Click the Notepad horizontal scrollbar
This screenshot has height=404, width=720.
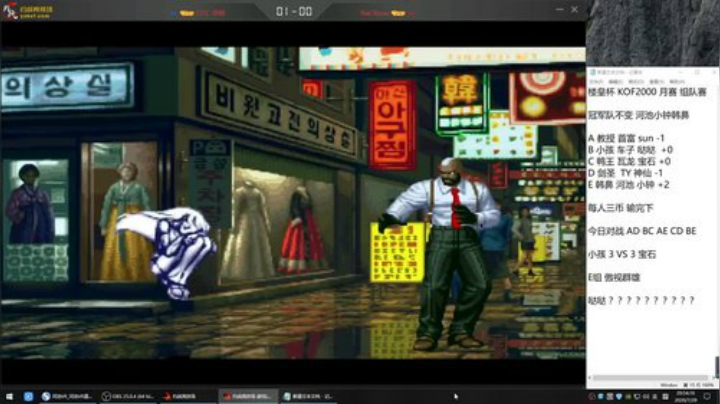pos(651,378)
